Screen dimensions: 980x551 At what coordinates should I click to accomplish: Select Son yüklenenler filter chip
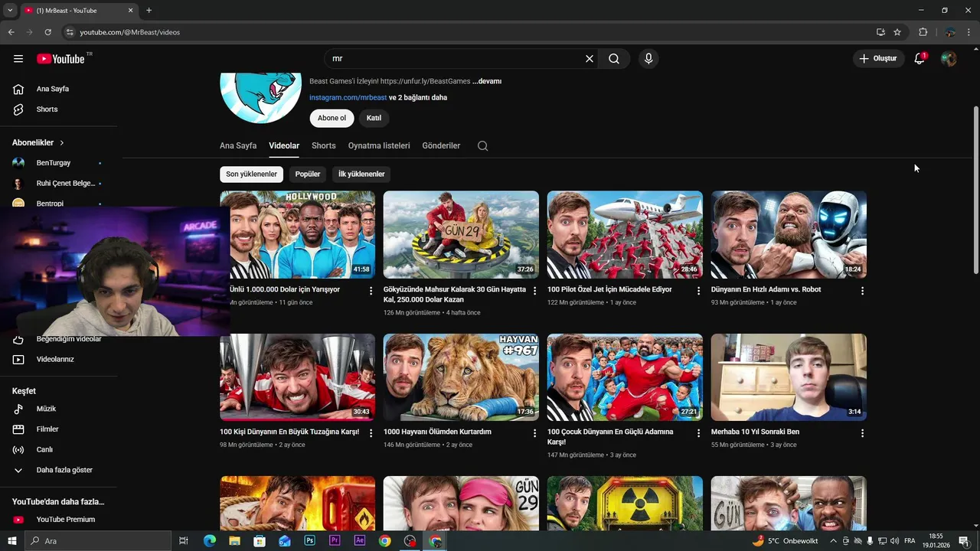point(251,174)
